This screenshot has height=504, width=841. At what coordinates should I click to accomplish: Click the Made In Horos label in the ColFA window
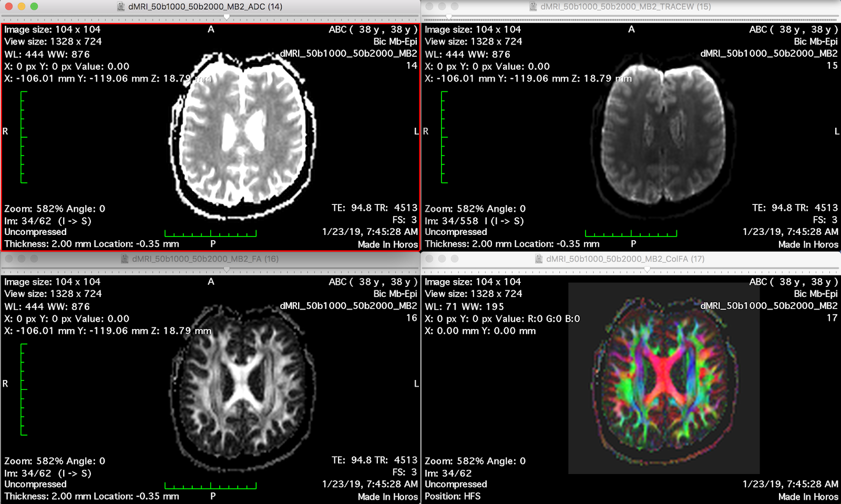click(808, 497)
